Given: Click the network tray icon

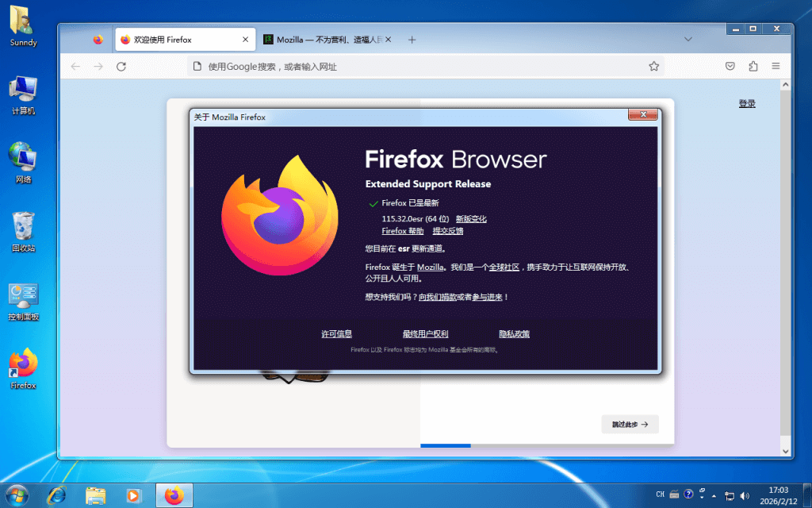Looking at the screenshot, I should [730, 496].
